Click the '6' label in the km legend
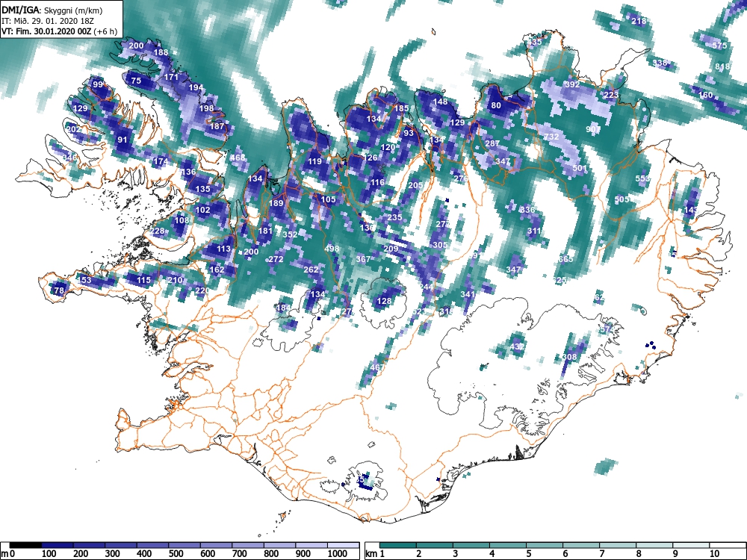The width and height of the screenshot is (747, 560). pos(565,554)
